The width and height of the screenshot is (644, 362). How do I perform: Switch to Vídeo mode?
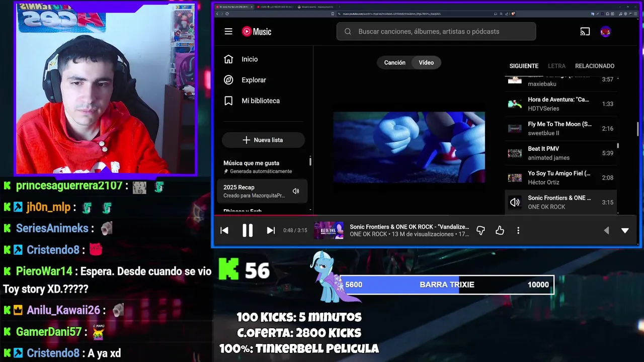426,62
